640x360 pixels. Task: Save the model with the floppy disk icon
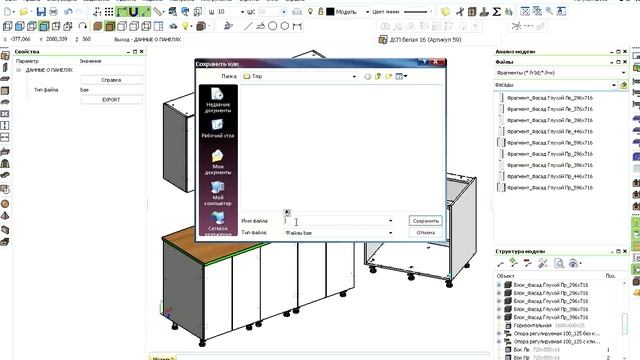point(41,12)
